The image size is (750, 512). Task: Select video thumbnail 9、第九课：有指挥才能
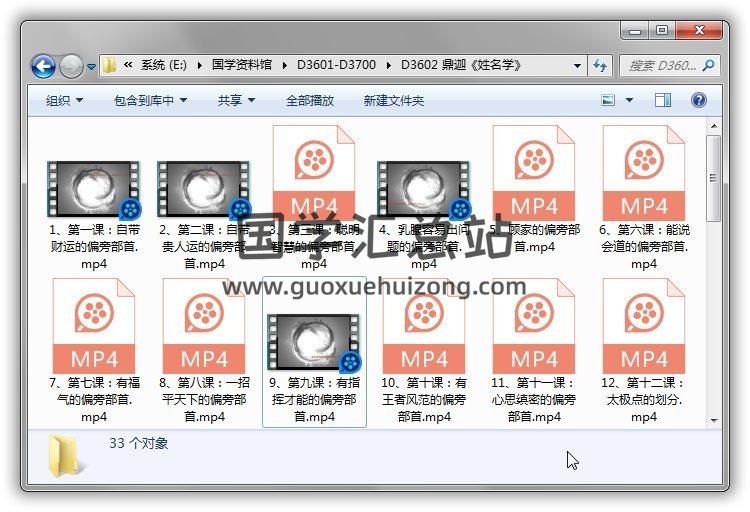[314, 342]
